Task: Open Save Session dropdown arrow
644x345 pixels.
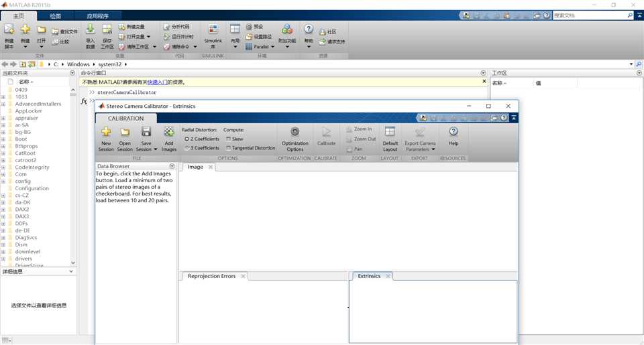Action: (x=156, y=150)
